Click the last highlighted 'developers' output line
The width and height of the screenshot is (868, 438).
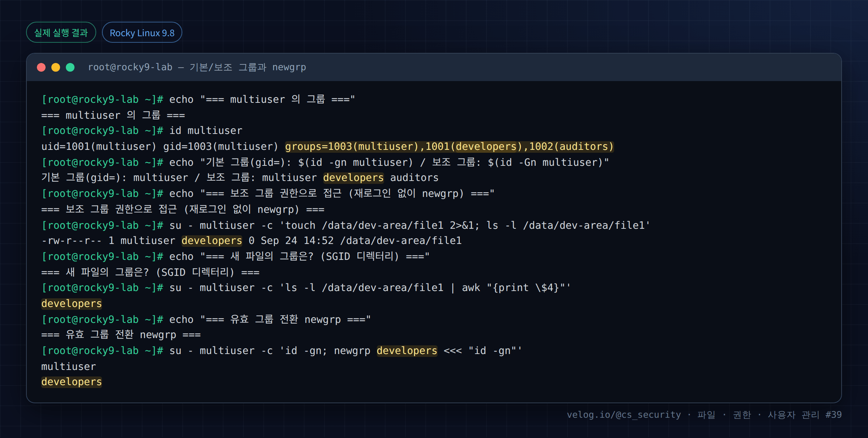[x=72, y=382]
